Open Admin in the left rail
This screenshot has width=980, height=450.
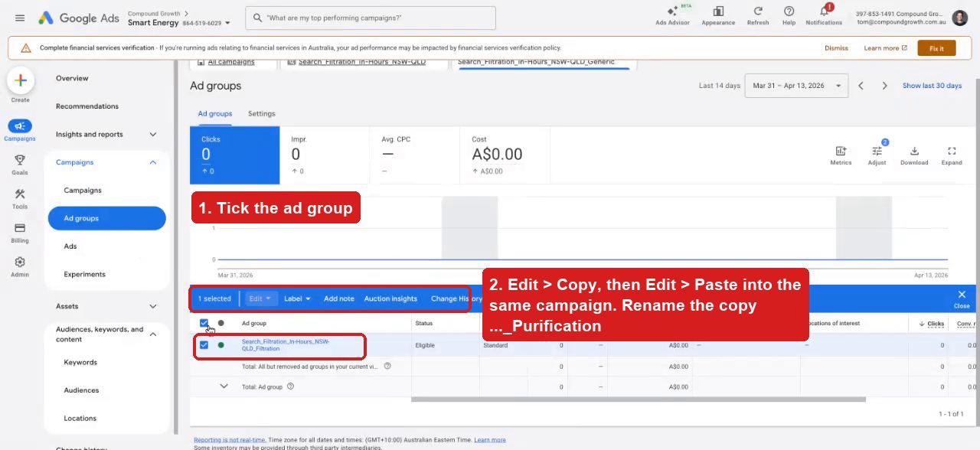coord(20,266)
